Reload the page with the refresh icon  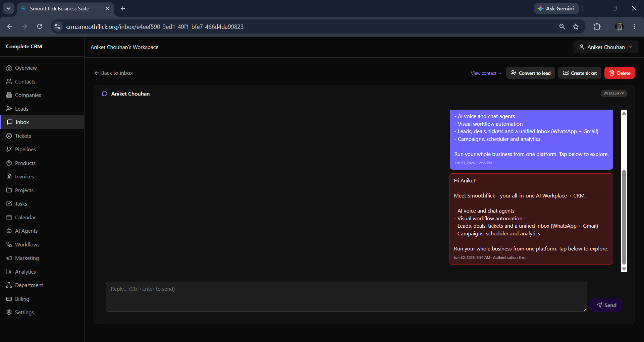(x=40, y=26)
